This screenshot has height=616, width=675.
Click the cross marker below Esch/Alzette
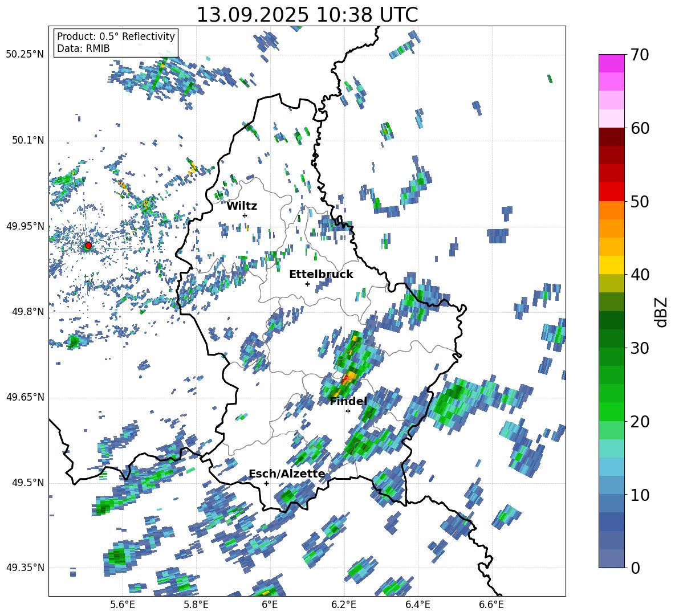pyautogui.click(x=266, y=483)
